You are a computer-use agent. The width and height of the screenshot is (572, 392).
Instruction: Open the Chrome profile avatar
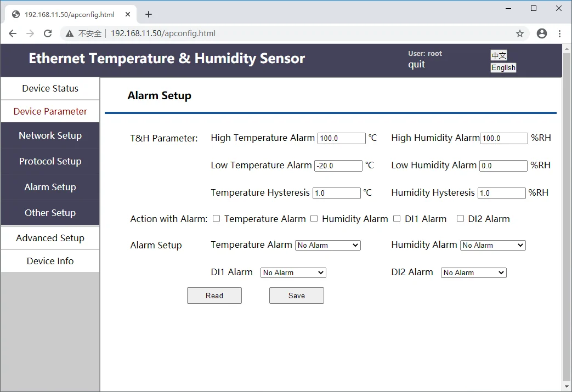[x=542, y=33]
